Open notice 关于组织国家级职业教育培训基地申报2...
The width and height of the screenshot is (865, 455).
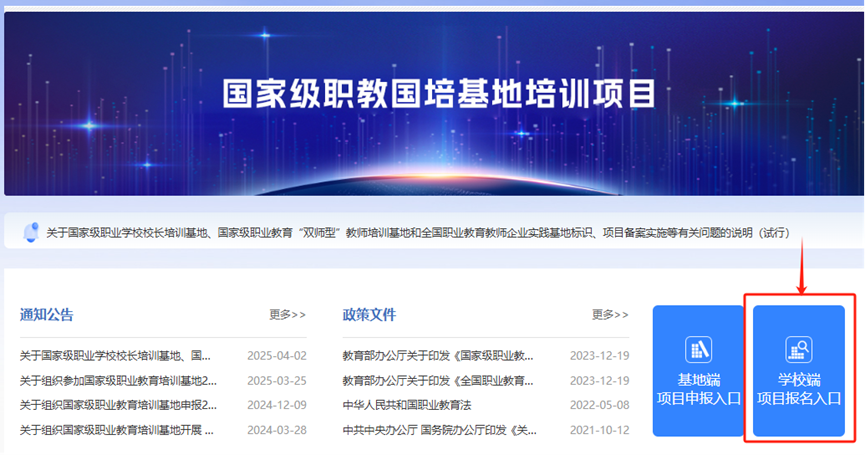pos(119,405)
